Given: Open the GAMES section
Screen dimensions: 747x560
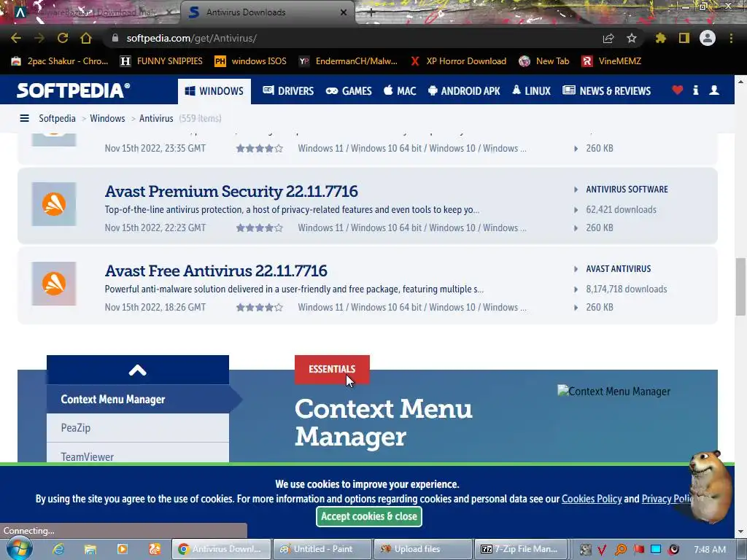Looking at the screenshot, I should coord(349,91).
